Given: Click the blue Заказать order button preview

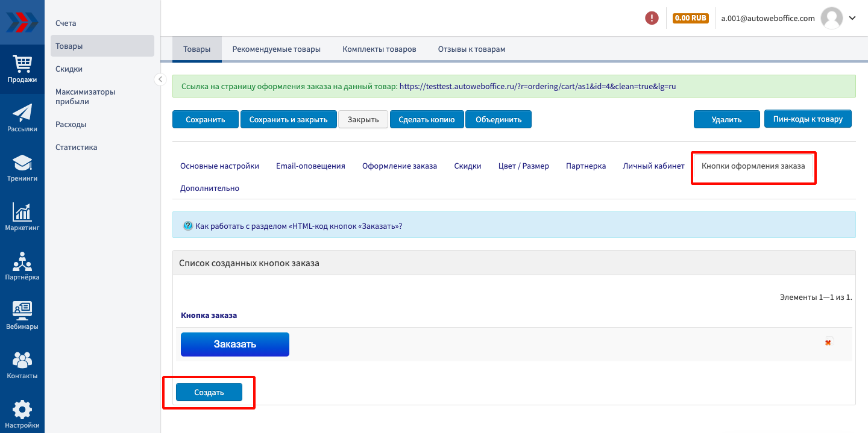Looking at the screenshot, I should pyautogui.click(x=235, y=344).
